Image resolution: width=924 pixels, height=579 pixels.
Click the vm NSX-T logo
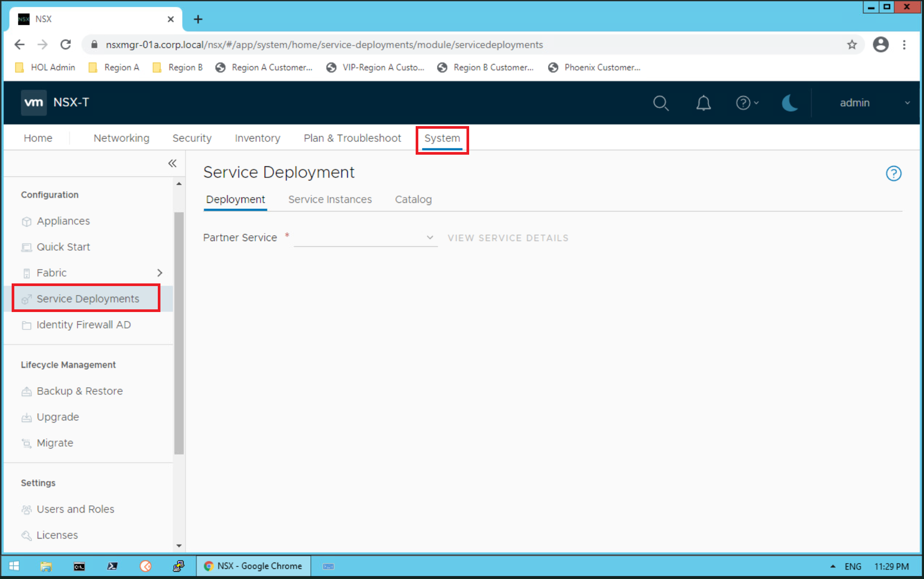click(x=55, y=102)
